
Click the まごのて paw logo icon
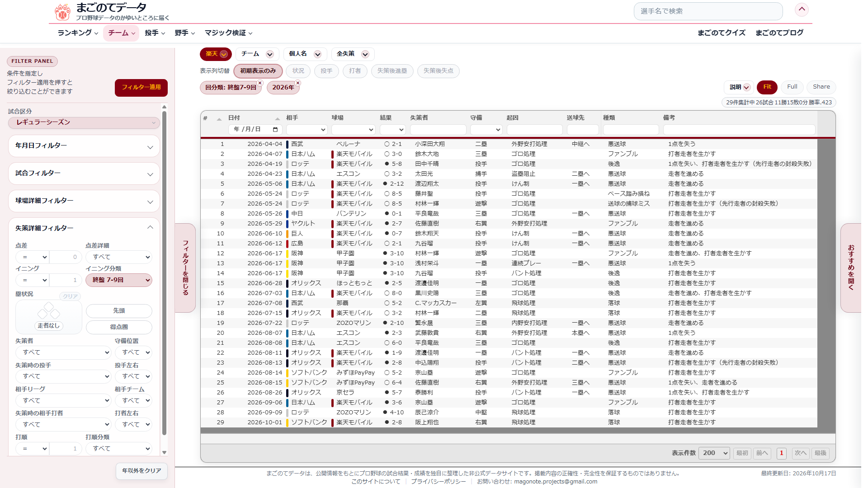(62, 12)
